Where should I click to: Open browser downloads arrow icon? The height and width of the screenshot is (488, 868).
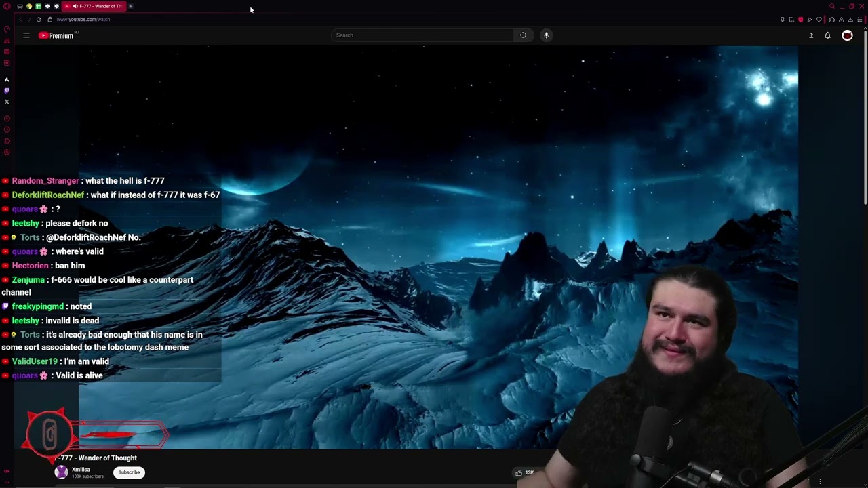coord(850,19)
